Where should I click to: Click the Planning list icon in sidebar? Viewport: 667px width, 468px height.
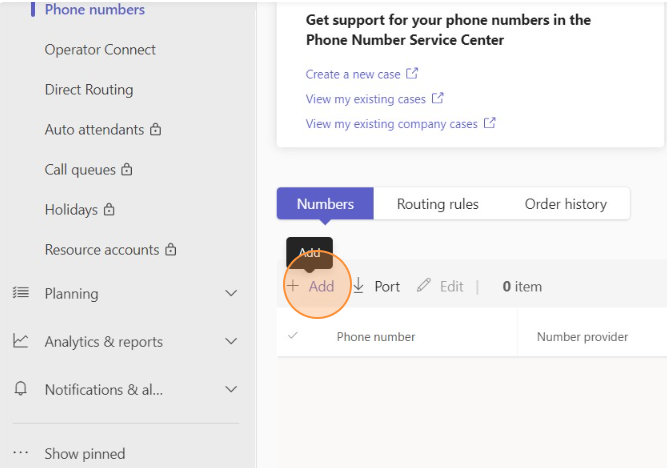click(21, 293)
